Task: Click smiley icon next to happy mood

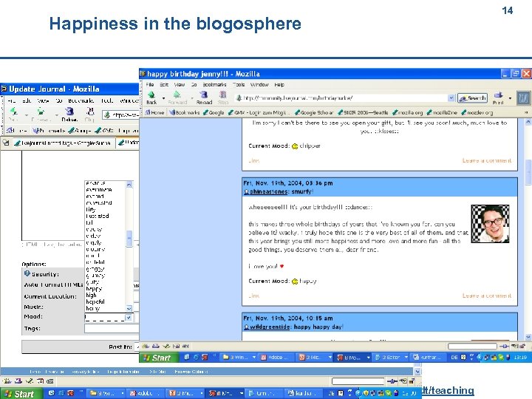Action: (x=295, y=282)
